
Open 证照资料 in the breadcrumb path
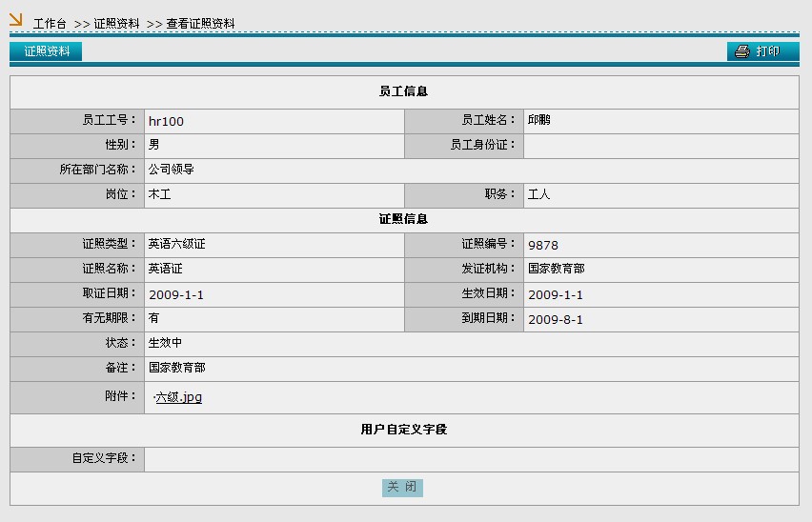[x=116, y=24]
